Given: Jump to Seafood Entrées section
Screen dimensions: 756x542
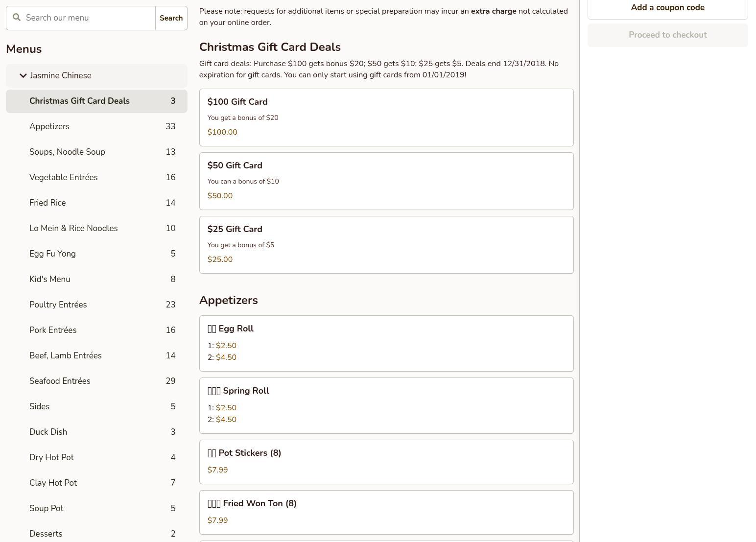Looking at the screenshot, I should click(60, 381).
